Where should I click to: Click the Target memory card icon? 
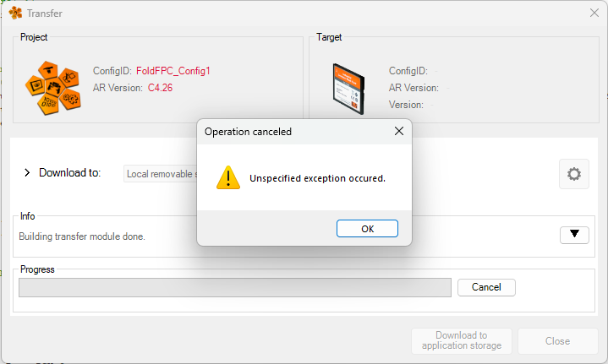(348, 90)
